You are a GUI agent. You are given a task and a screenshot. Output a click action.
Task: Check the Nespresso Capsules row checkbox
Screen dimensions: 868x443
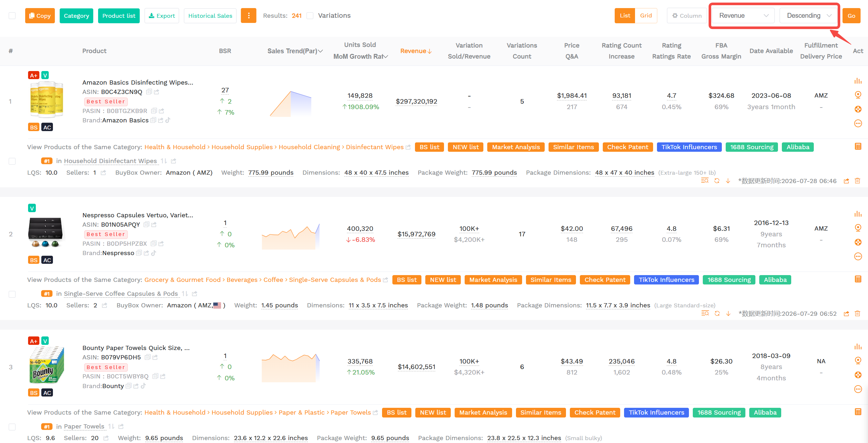click(12, 294)
